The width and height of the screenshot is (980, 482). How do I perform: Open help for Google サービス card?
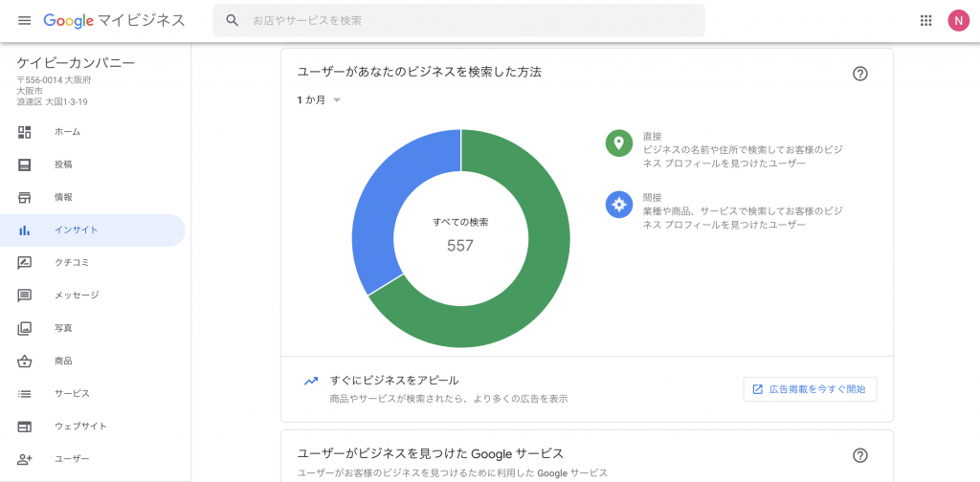860,456
